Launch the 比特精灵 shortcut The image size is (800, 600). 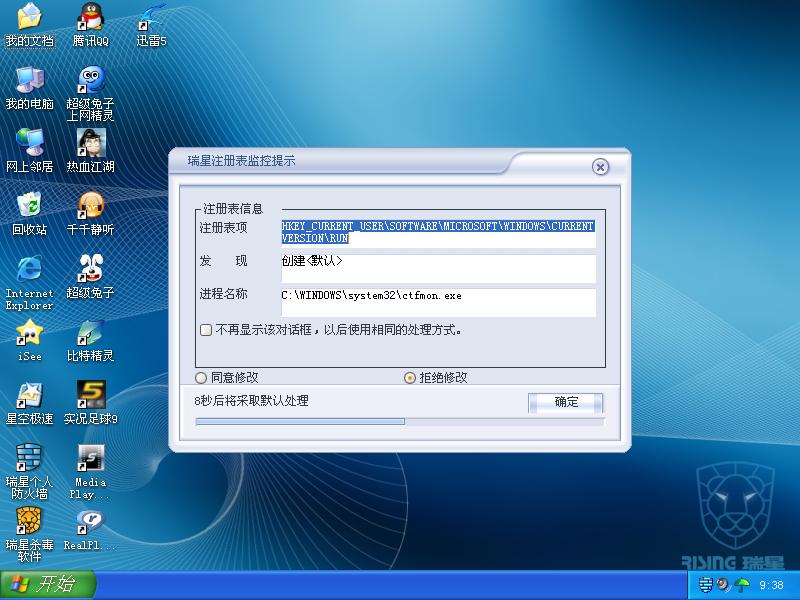[x=90, y=340]
